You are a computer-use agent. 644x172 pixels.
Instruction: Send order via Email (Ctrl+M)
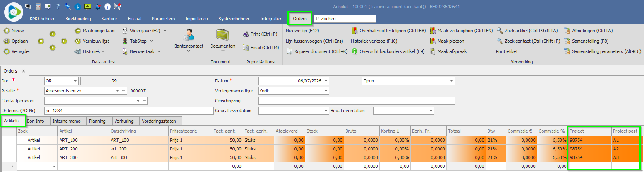click(261, 48)
